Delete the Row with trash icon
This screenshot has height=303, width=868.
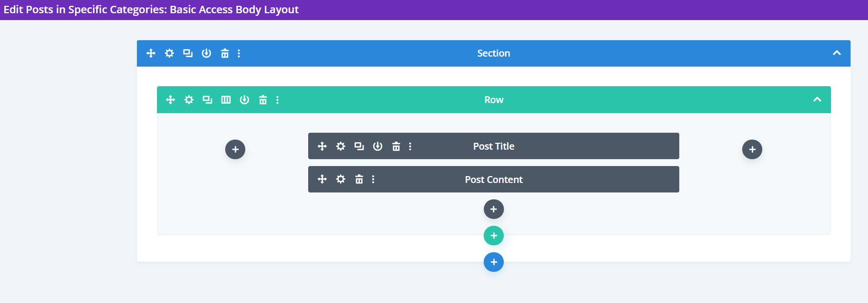263,100
